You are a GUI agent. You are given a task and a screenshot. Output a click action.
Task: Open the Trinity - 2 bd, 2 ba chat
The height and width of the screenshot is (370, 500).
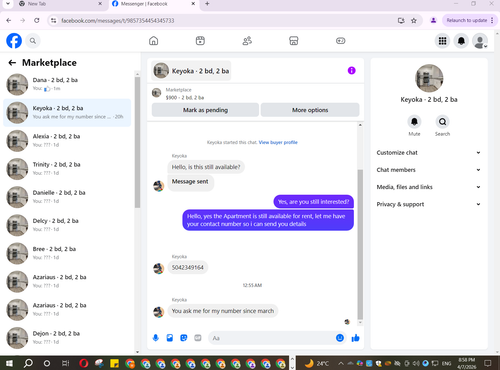pos(67,169)
